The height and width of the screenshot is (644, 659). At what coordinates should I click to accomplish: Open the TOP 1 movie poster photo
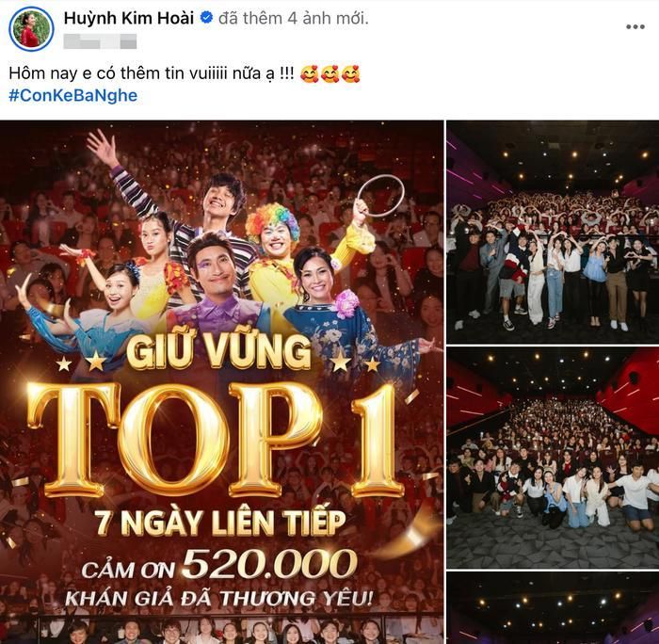point(221,382)
